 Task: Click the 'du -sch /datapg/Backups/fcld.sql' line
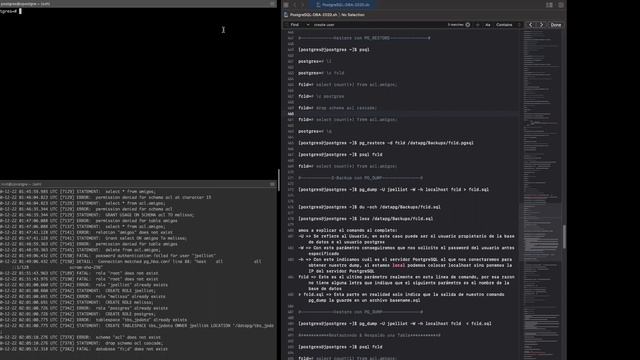pos(369,207)
